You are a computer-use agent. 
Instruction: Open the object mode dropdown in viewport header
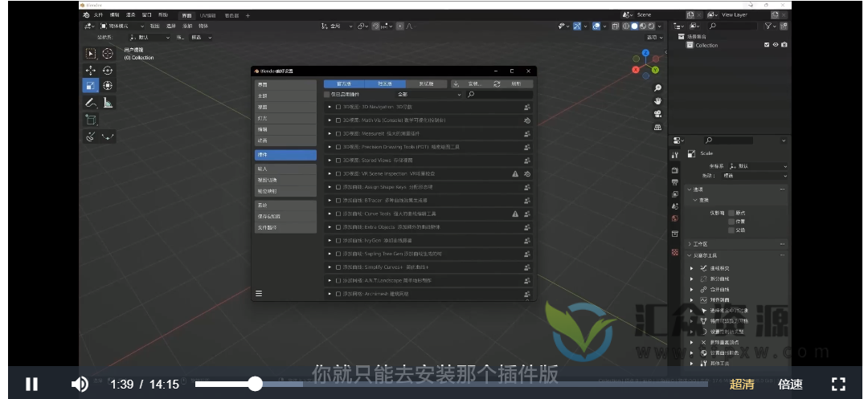[122, 26]
